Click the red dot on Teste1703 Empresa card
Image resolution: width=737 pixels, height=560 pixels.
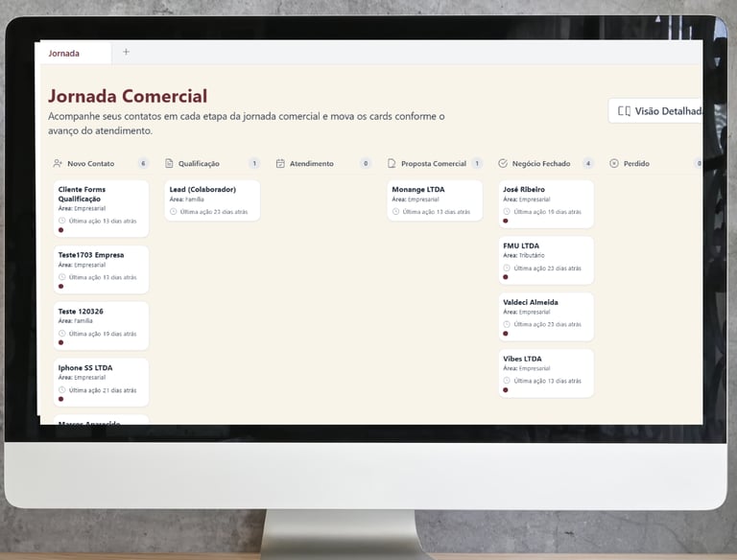tap(61, 287)
